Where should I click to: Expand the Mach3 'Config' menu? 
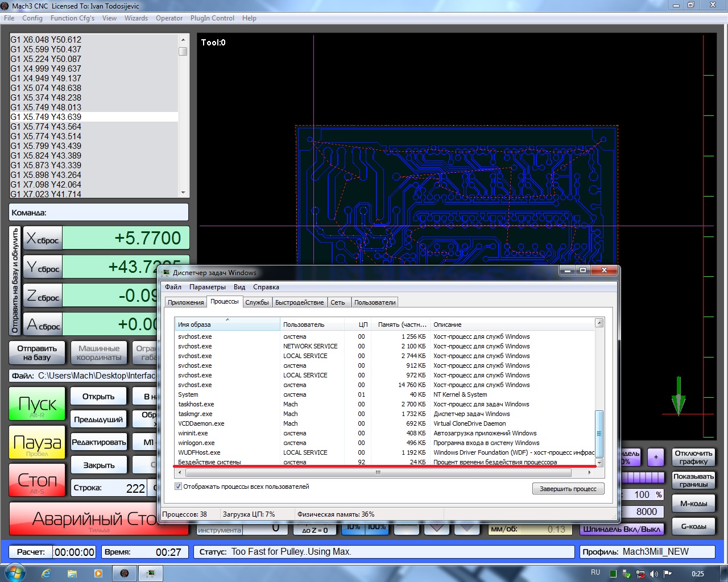(x=32, y=18)
